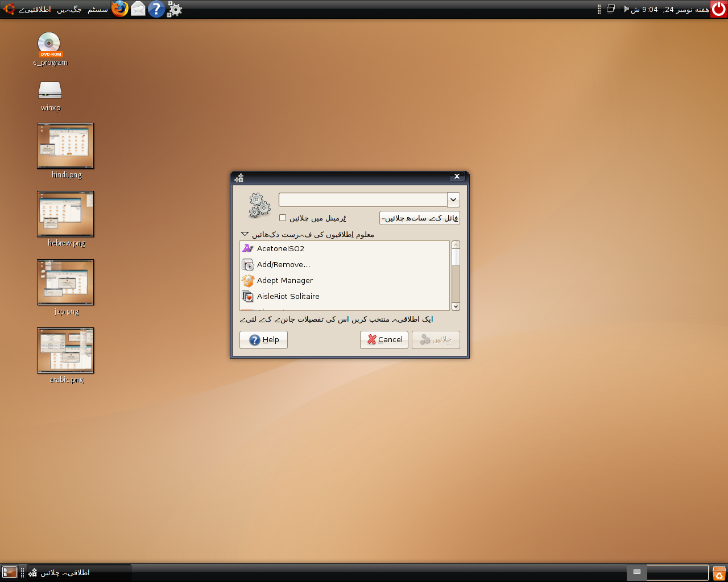The height and width of the screenshot is (582, 728).
Task: Click the AcetoneISO2 icon in the list
Action: pos(247,248)
